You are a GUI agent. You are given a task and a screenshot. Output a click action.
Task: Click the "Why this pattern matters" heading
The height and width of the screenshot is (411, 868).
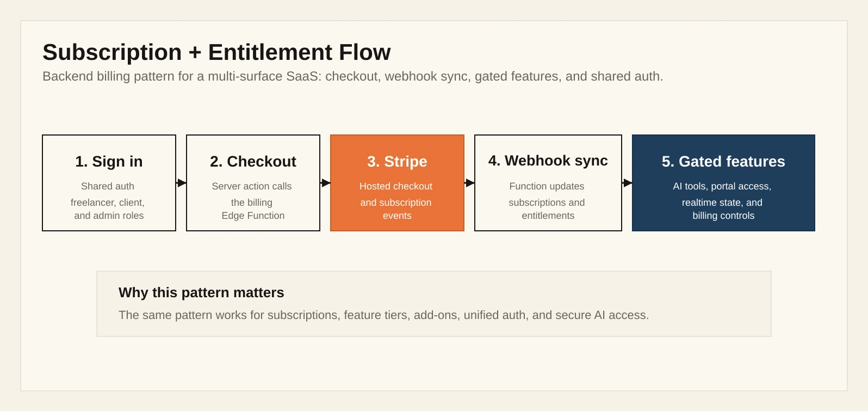click(x=201, y=292)
